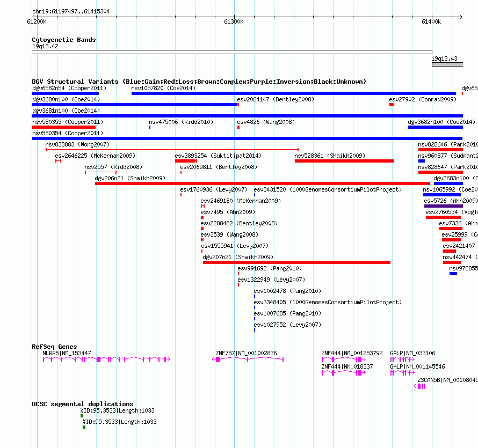Click the esv1002478 (Pang2010) label

tap(287, 291)
